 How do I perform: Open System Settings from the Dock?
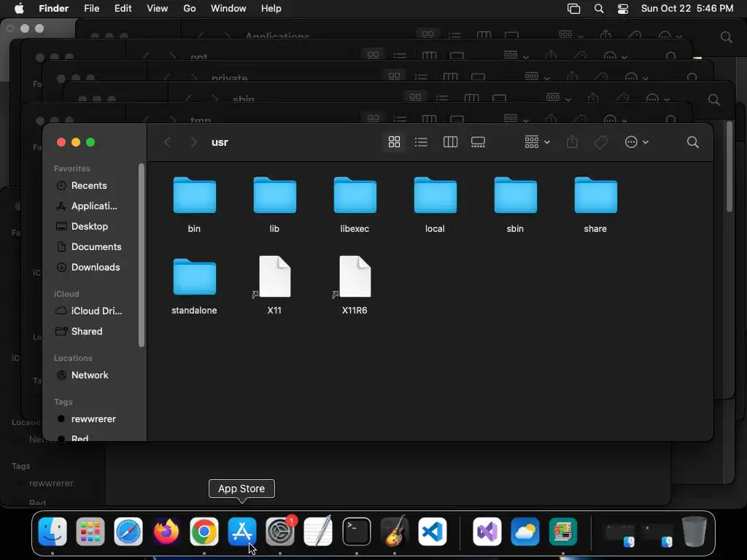point(280,532)
